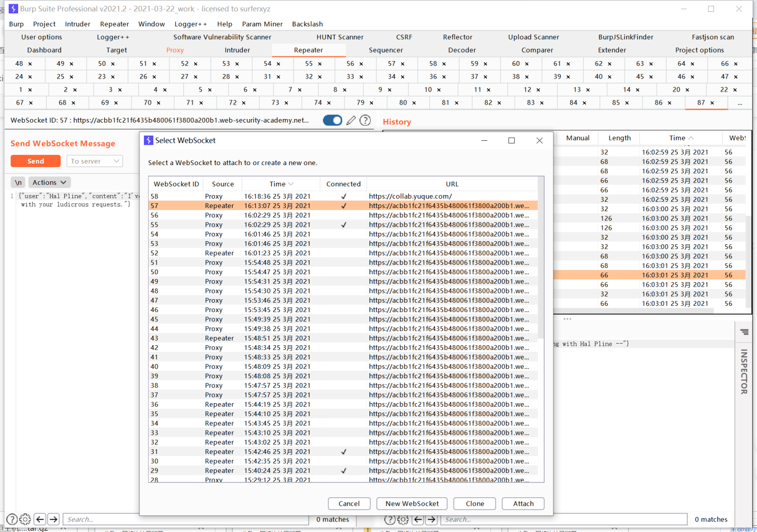Select WebSocket ID 29 Repeater row
The height and width of the screenshot is (532, 757).
[343, 470]
